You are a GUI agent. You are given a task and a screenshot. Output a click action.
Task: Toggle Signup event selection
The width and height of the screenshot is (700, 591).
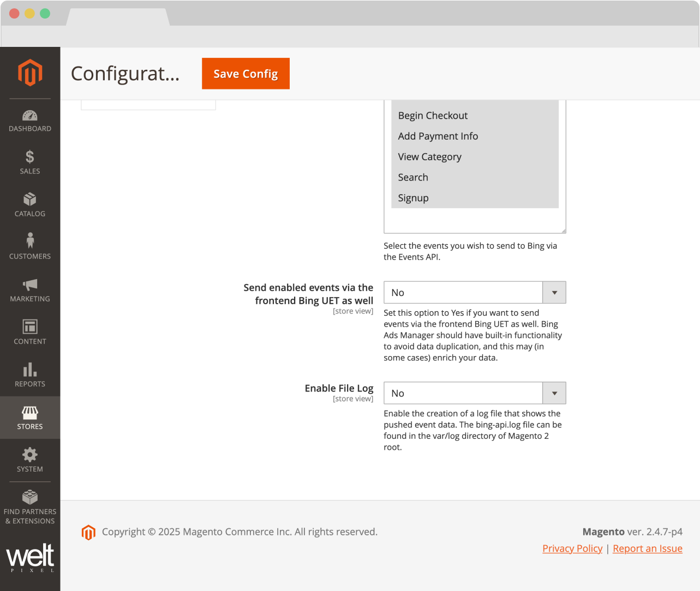[413, 197]
